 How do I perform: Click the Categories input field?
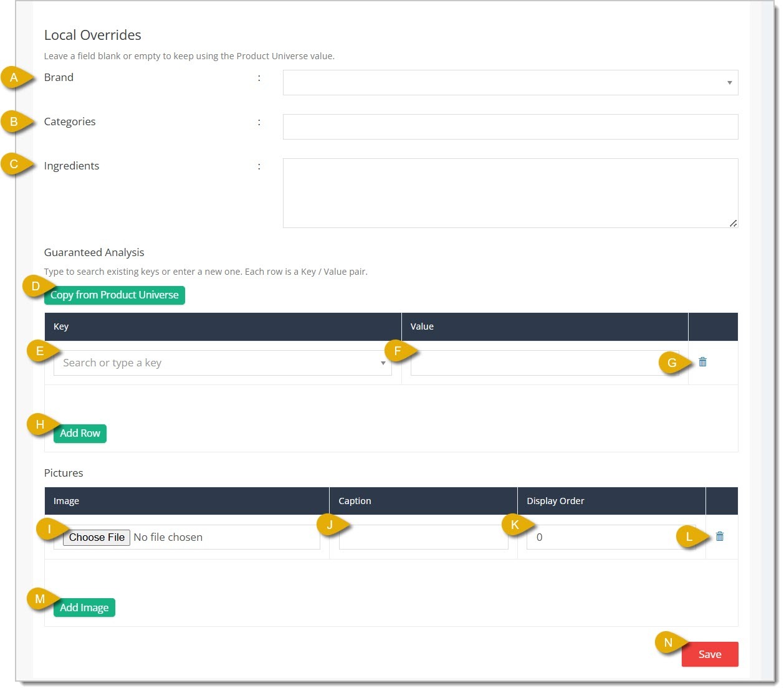(510, 126)
